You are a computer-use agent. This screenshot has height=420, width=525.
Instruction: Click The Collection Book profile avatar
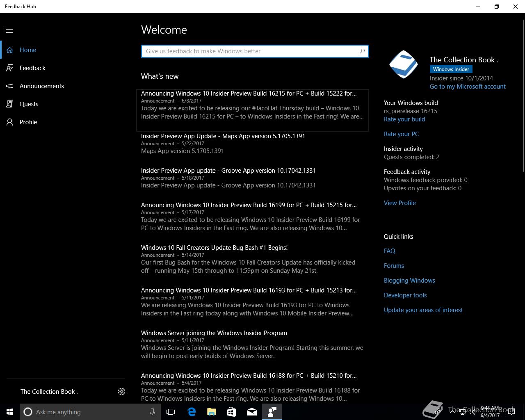[x=404, y=64]
